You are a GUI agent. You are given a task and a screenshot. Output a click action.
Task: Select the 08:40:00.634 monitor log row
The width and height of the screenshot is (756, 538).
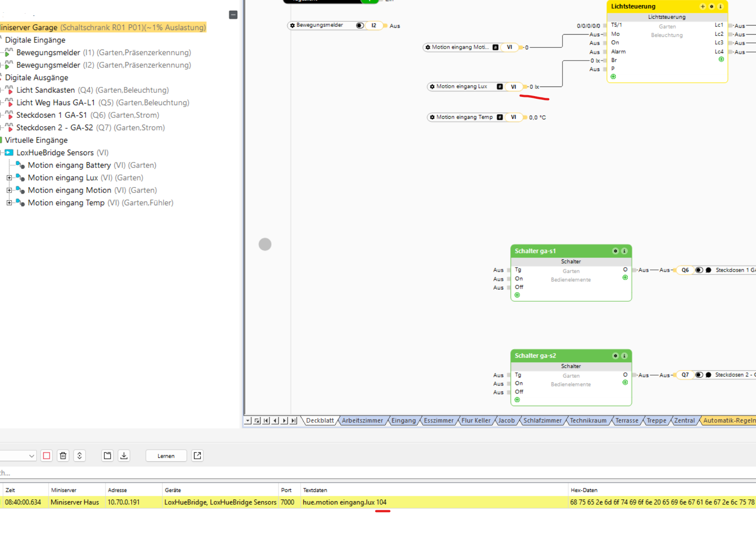coord(378,502)
